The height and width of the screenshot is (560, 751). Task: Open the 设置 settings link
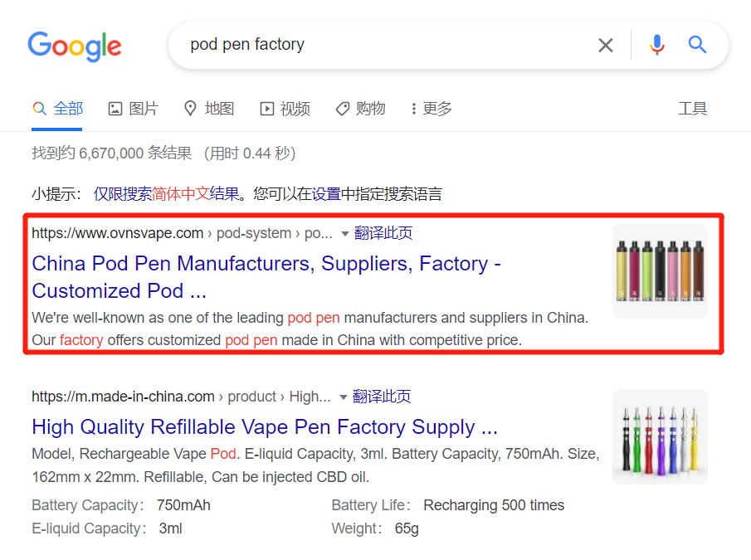coord(326,194)
